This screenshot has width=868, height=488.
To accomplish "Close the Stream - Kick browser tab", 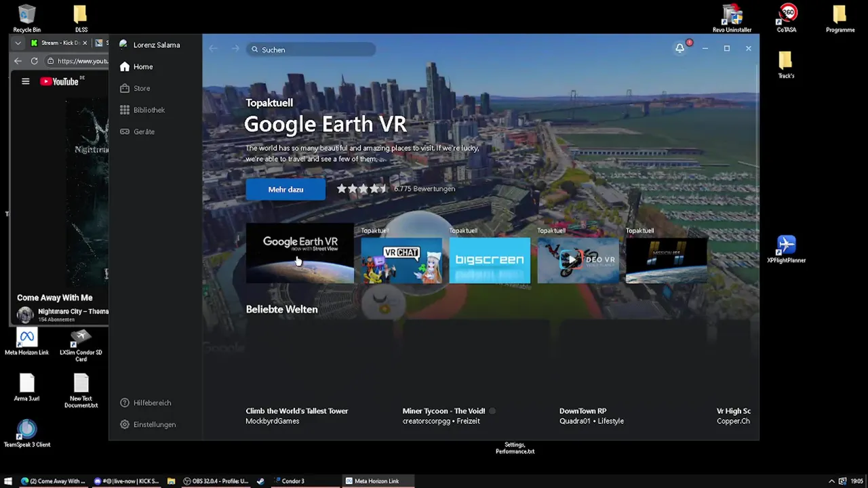I will (x=85, y=43).
